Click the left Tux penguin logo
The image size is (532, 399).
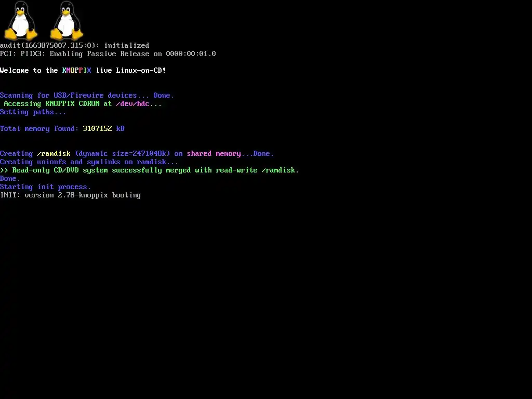click(21, 20)
